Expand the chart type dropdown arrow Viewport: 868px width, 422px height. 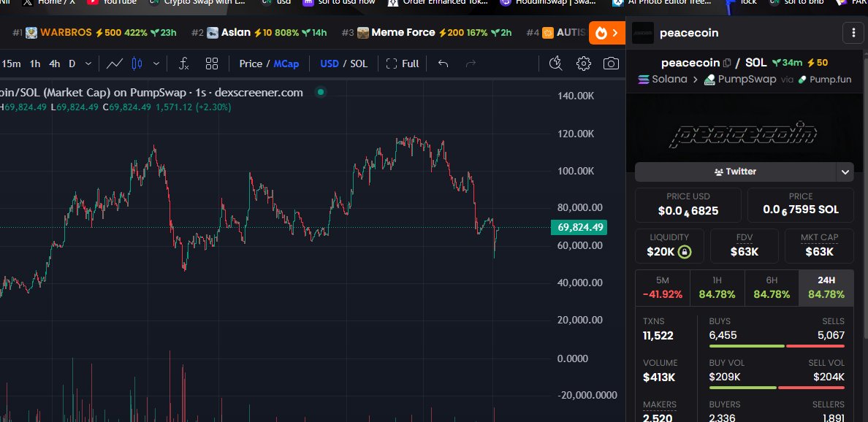pyautogui.click(x=156, y=64)
